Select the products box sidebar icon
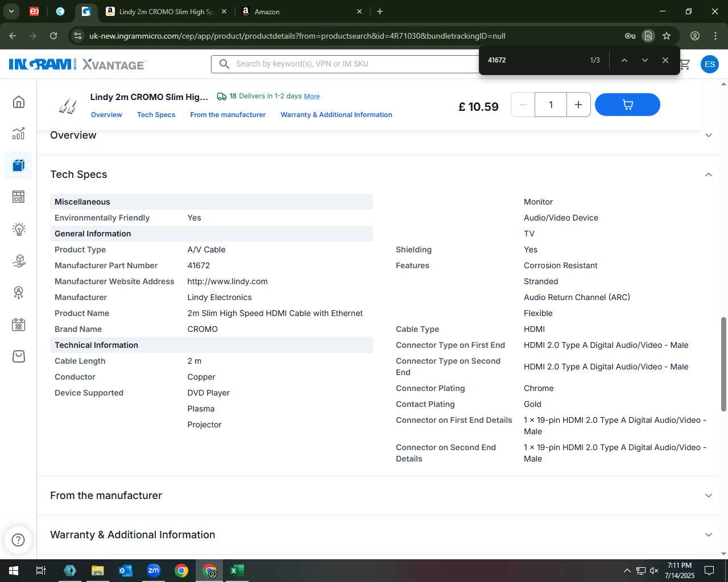This screenshot has width=728, height=582. point(19,165)
